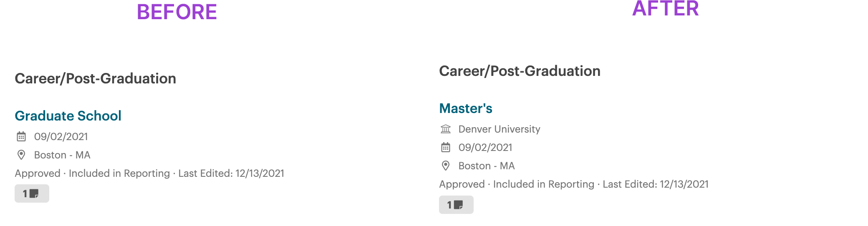Click the note icon in the Graduate School badge
The image size is (868, 226).
point(34,193)
